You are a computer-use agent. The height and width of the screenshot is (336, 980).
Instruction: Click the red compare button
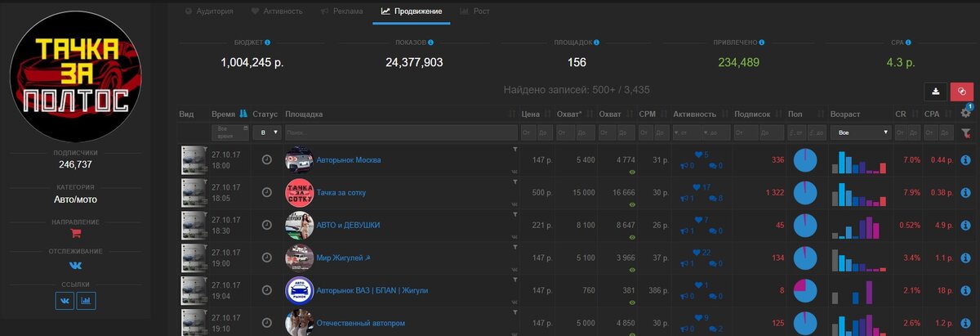(x=961, y=92)
